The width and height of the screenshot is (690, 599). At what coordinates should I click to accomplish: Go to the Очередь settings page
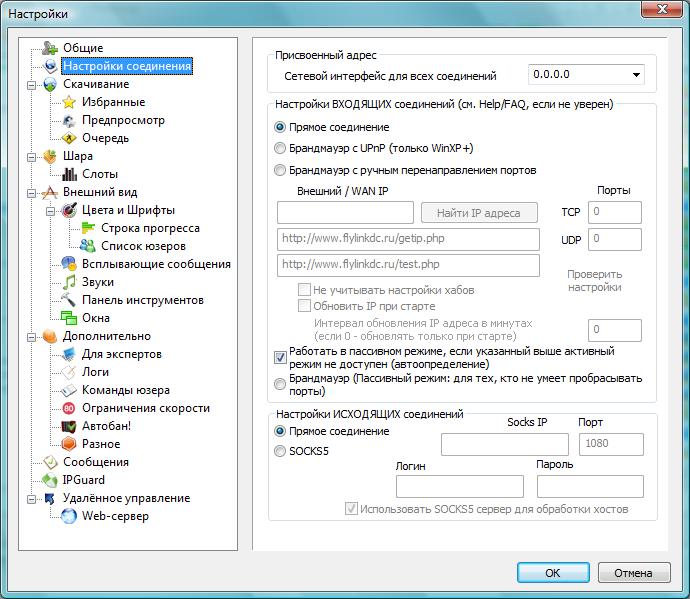(105, 138)
